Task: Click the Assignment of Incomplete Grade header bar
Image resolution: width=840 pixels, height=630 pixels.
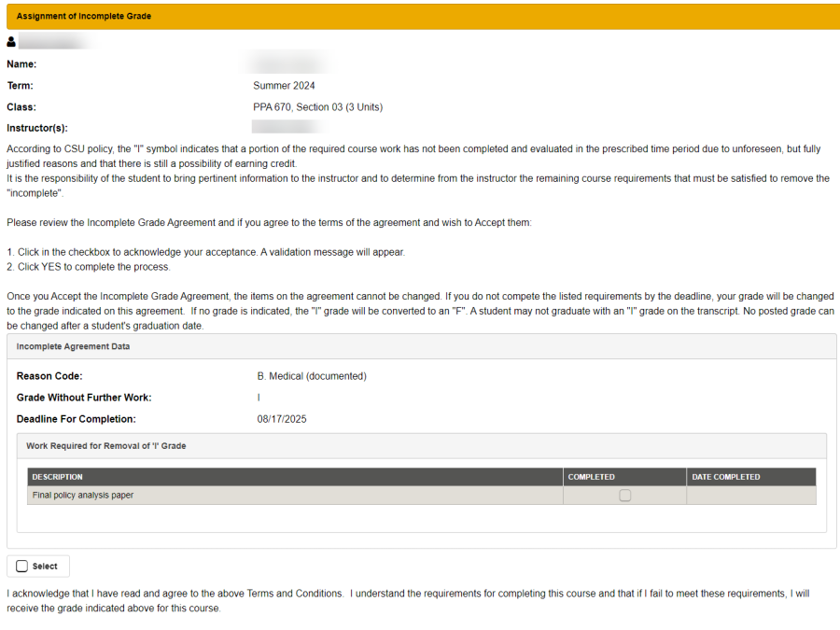Action: point(420,16)
